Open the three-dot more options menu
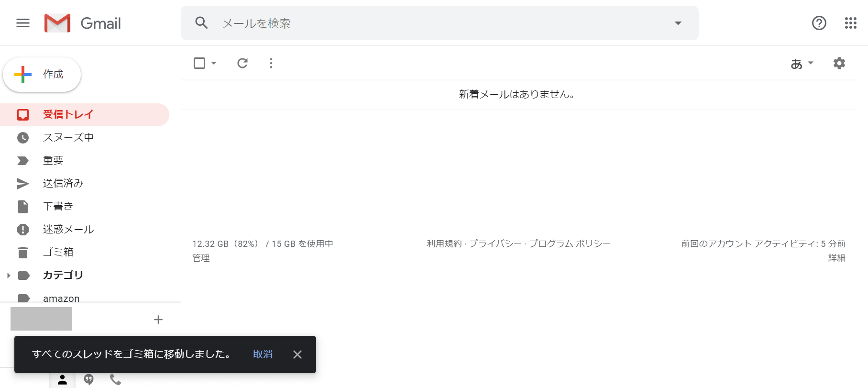This screenshot has height=388, width=868. (271, 63)
